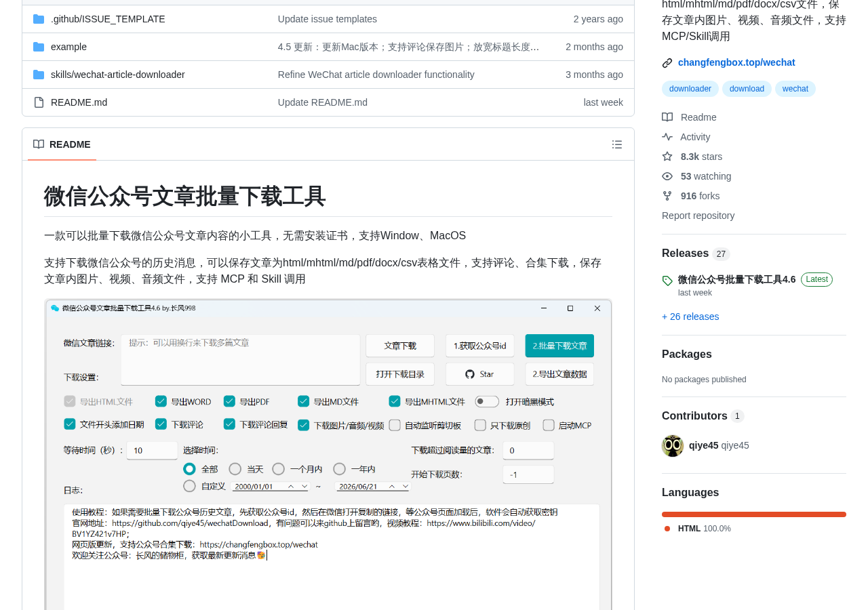This screenshot has height=610, width=868.
Task: Open the 2000/01/01 start date dropdown arrow
Action: (304, 487)
